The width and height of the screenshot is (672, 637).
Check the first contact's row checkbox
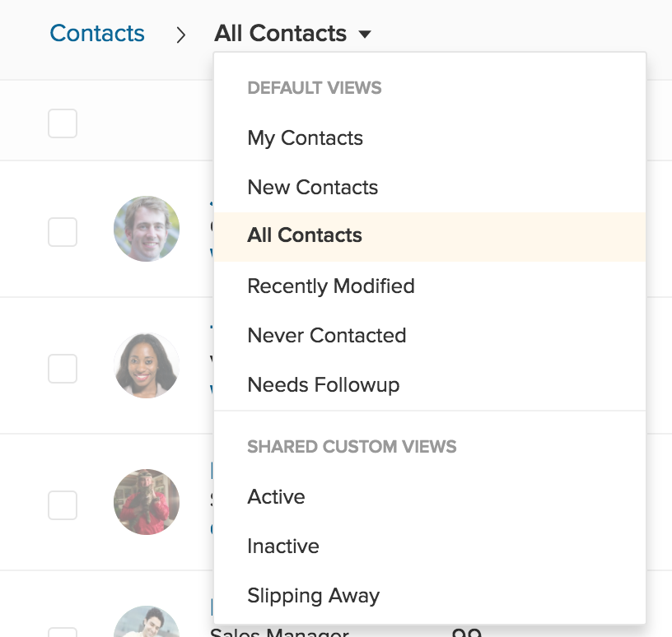point(63,231)
